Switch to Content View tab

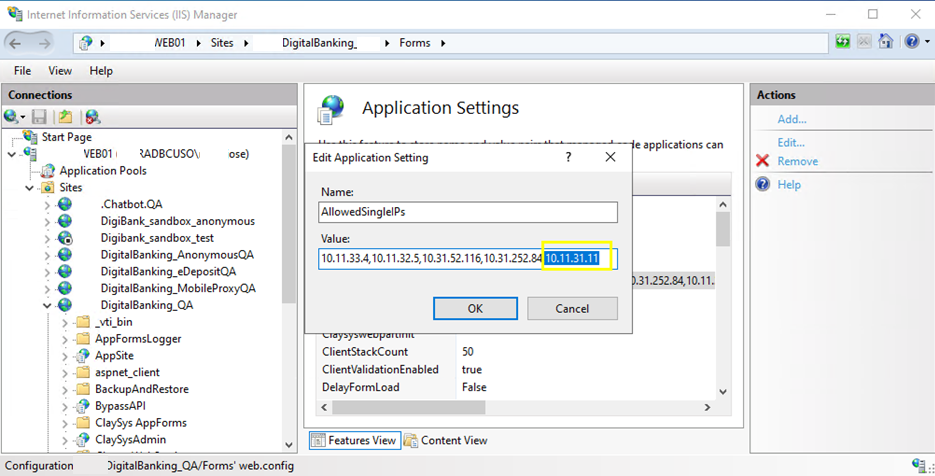coord(445,440)
